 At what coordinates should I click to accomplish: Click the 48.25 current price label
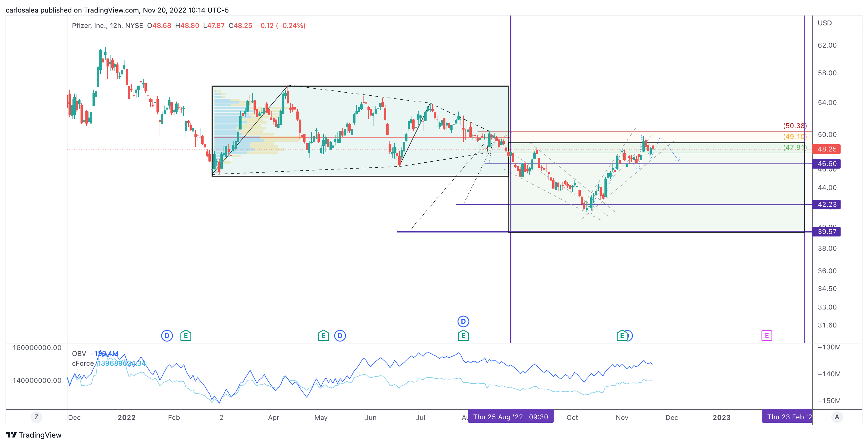[826, 149]
